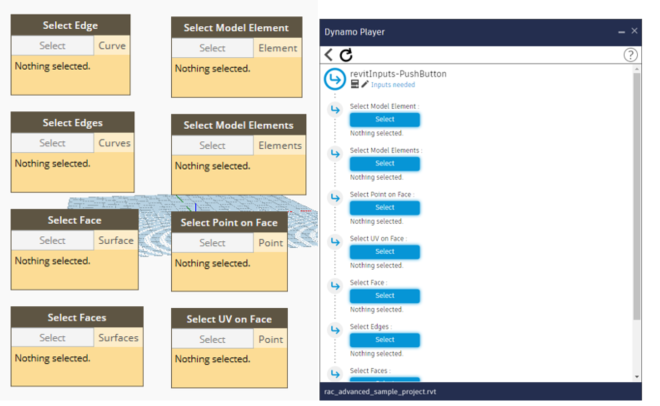Click Select button under Select Model Element in Player
The height and width of the screenshot is (406, 660).
point(385,119)
